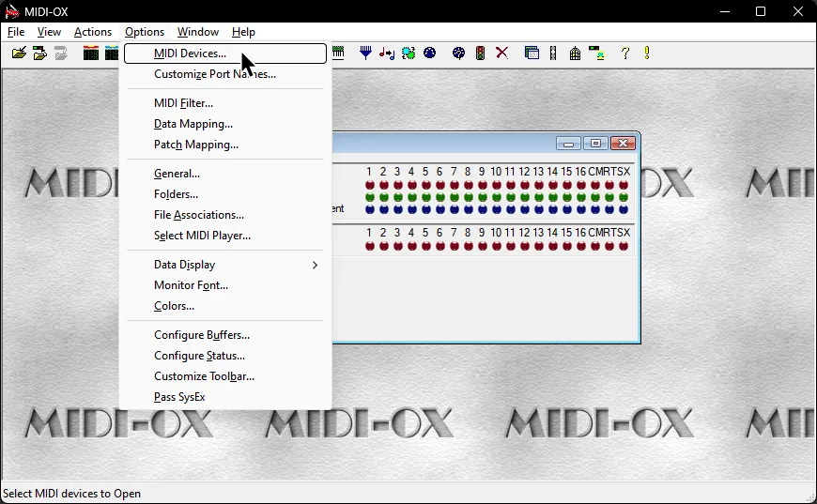Screen dimensions: 817x504
Task: Click the green and yellow device toolbar icon
Action: [x=596, y=53]
